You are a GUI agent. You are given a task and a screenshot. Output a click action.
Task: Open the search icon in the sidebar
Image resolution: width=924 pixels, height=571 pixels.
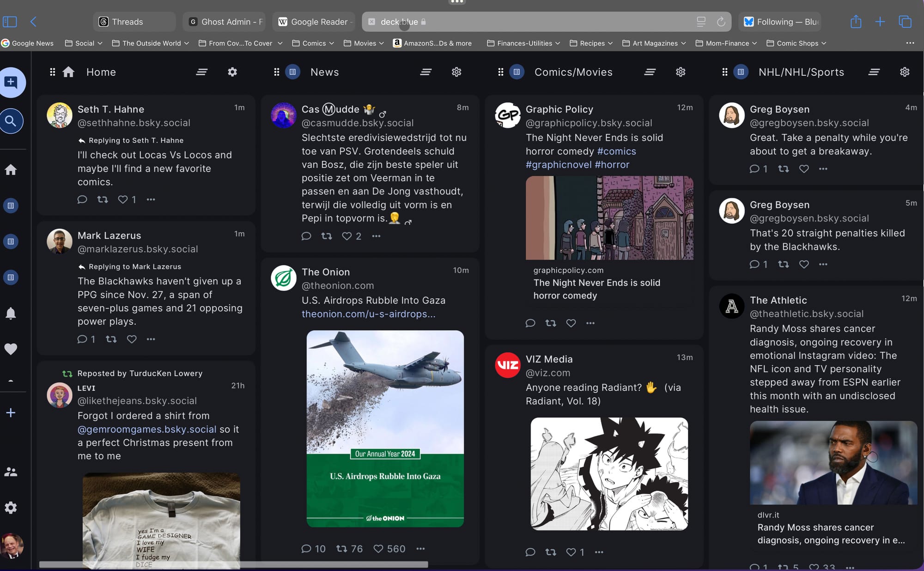pyautogui.click(x=11, y=121)
